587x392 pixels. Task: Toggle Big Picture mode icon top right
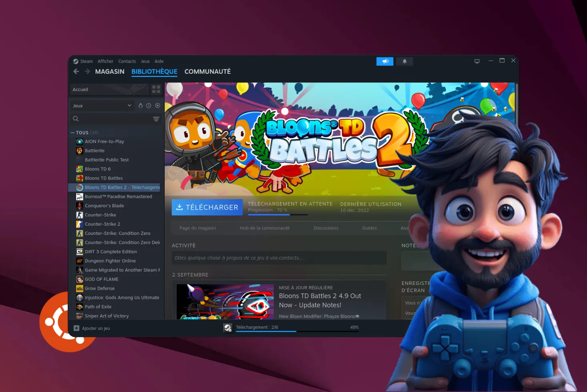pos(477,61)
